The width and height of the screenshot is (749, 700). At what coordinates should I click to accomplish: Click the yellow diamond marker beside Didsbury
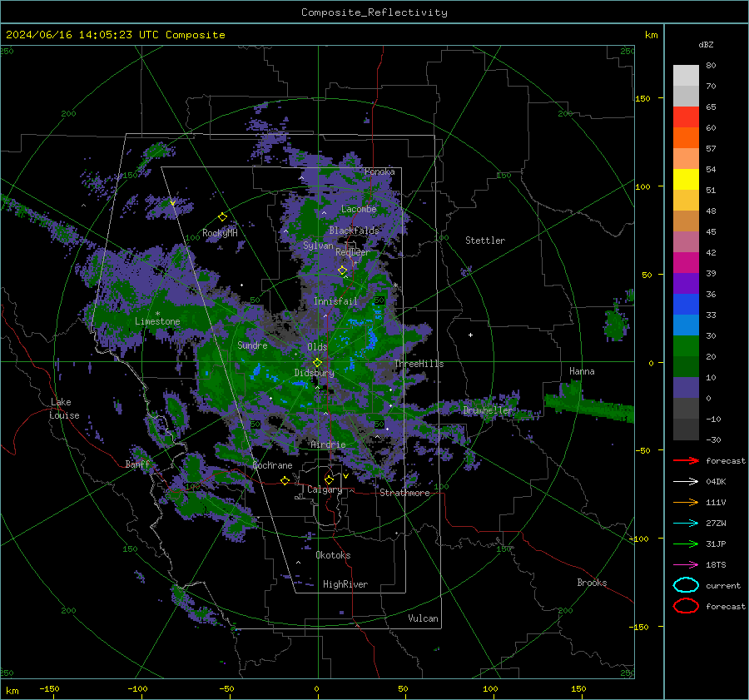tap(317, 363)
